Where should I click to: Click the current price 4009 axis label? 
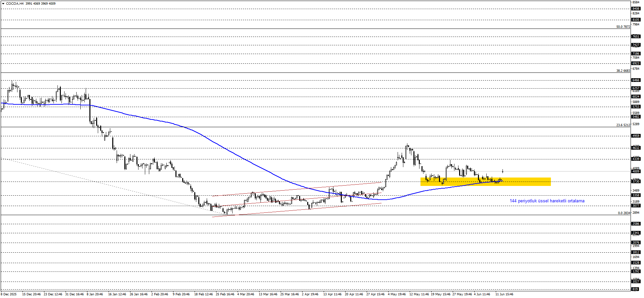(x=636, y=171)
